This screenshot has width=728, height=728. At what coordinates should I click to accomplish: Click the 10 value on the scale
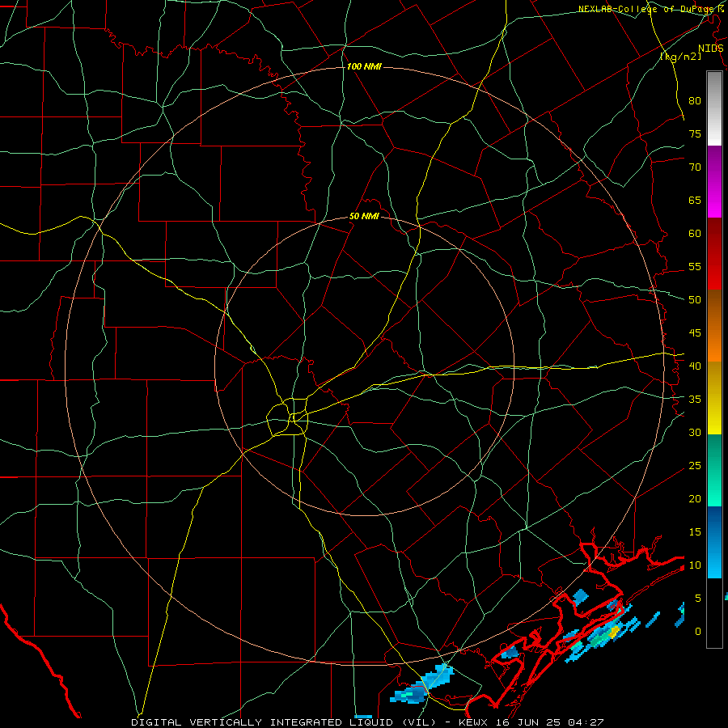(695, 565)
